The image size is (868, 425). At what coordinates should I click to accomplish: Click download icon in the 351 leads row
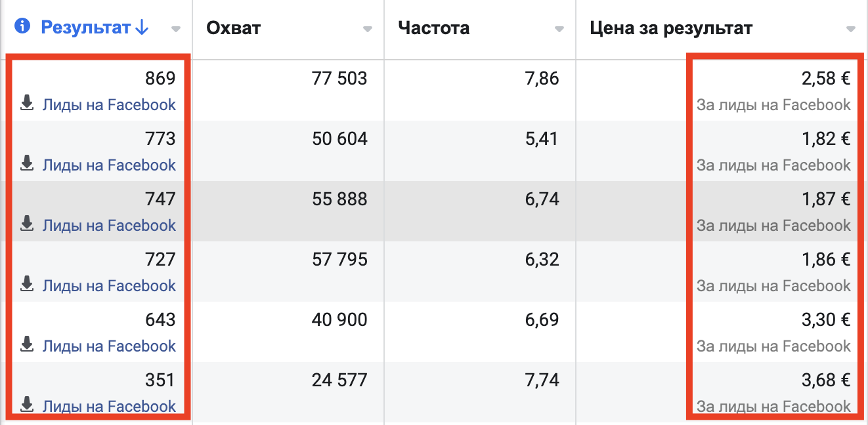pyautogui.click(x=27, y=405)
